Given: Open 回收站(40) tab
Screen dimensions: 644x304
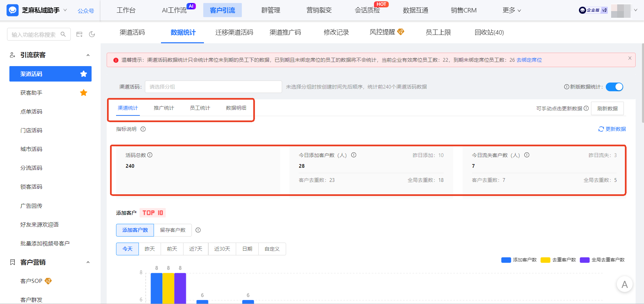Looking at the screenshot, I should point(489,32).
